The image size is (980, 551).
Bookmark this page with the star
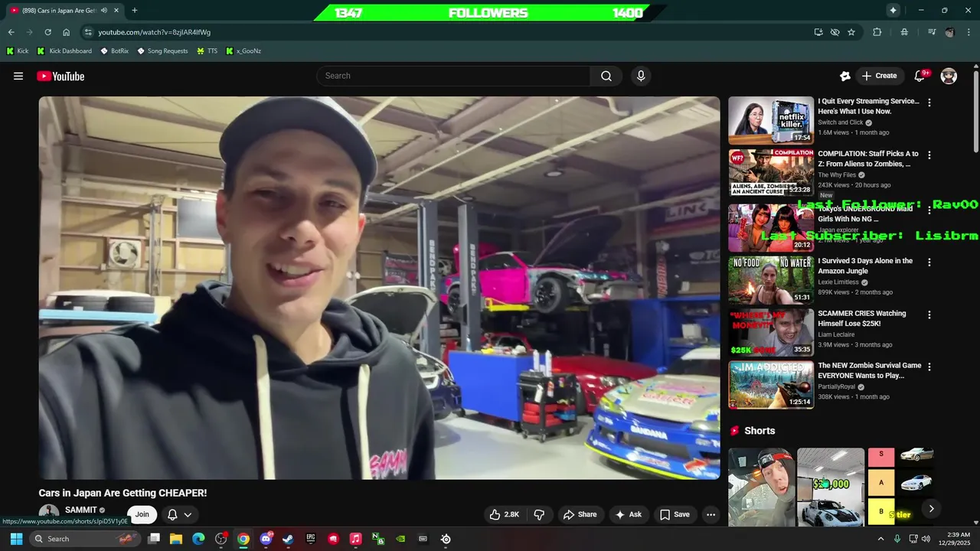[x=851, y=32]
